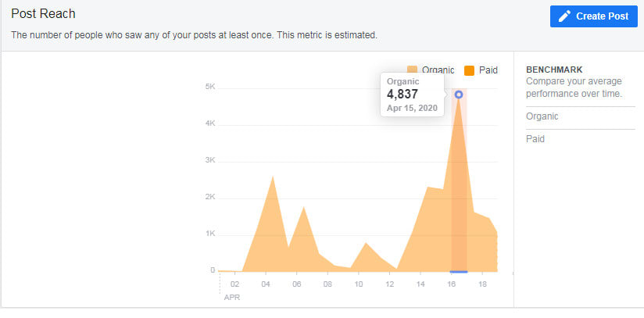Hide the Organic series via legend label
644x318 pixels.
tap(438, 70)
